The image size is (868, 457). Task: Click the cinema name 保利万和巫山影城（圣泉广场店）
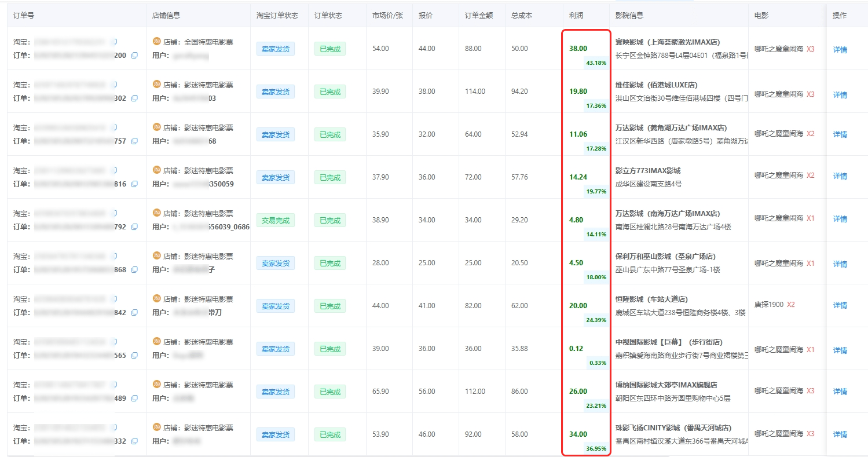tap(665, 256)
